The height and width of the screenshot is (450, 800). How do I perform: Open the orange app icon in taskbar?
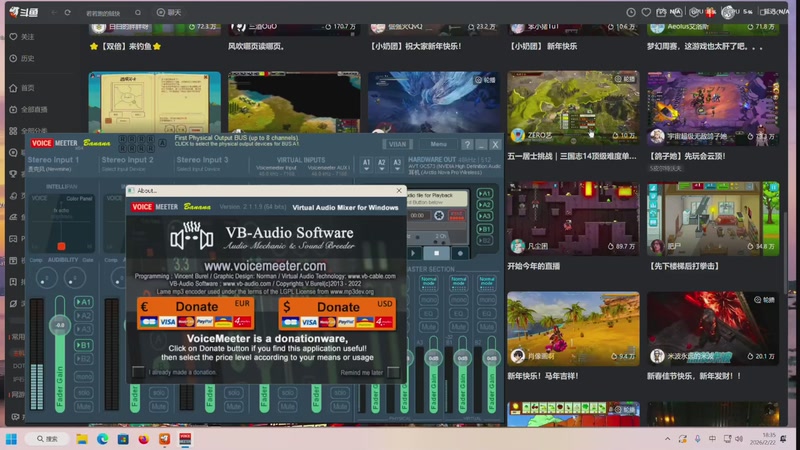point(164,439)
